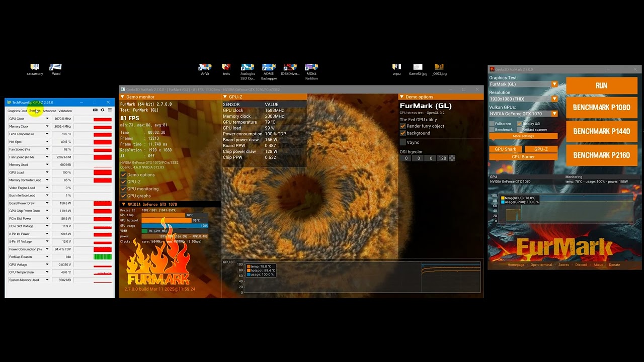Switch to Advanced tab in GPU-Z
This screenshot has height=362, width=644.
(x=49, y=111)
